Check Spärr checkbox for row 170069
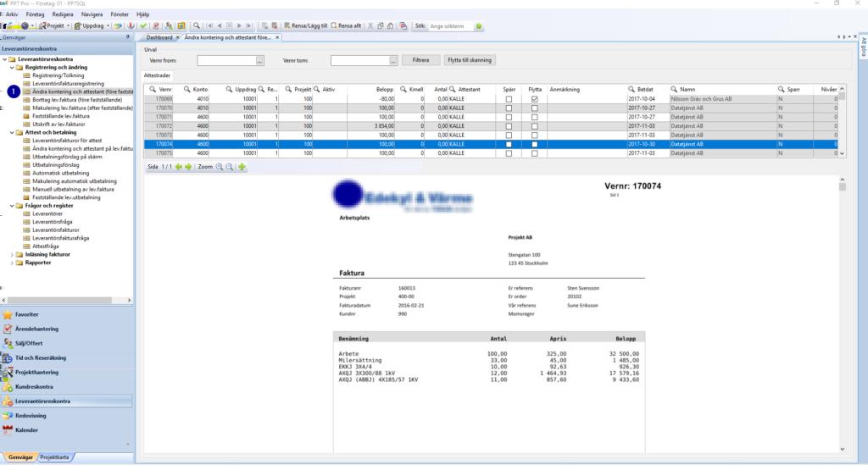 [x=509, y=99]
